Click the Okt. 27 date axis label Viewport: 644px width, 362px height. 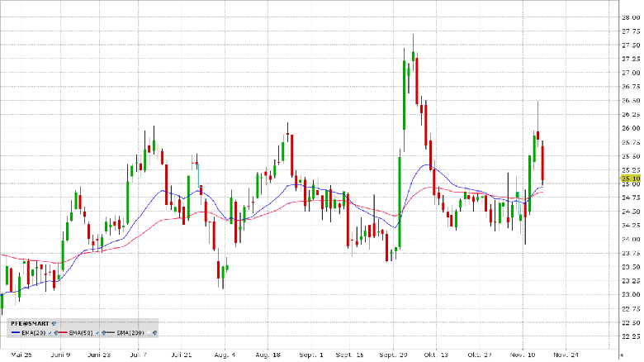coord(480,355)
